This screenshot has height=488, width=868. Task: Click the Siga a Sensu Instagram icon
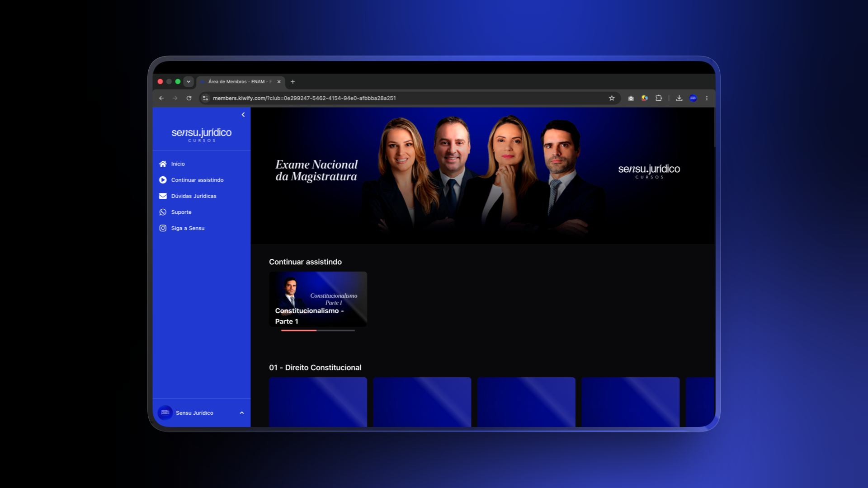point(163,228)
